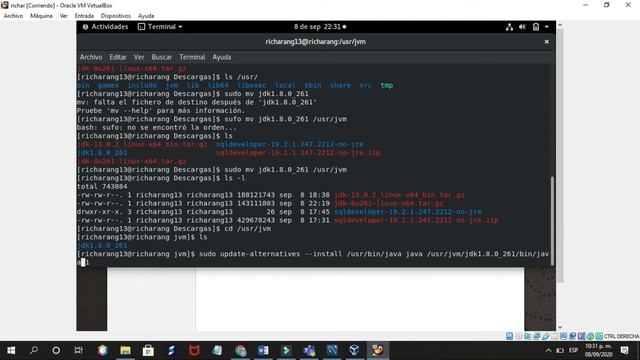This screenshot has width=640, height=360.
Task: Open the Actividades overview in GNOME
Action: (105, 27)
